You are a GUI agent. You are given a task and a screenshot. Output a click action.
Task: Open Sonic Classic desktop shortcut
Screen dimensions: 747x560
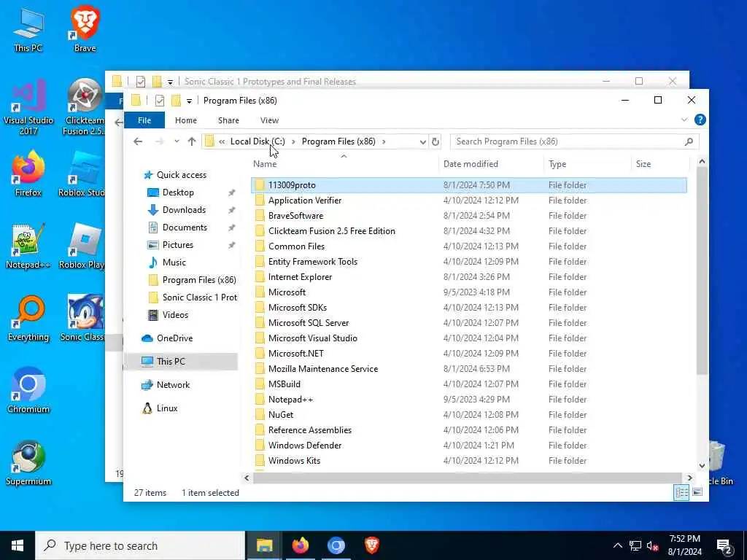point(84,319)
